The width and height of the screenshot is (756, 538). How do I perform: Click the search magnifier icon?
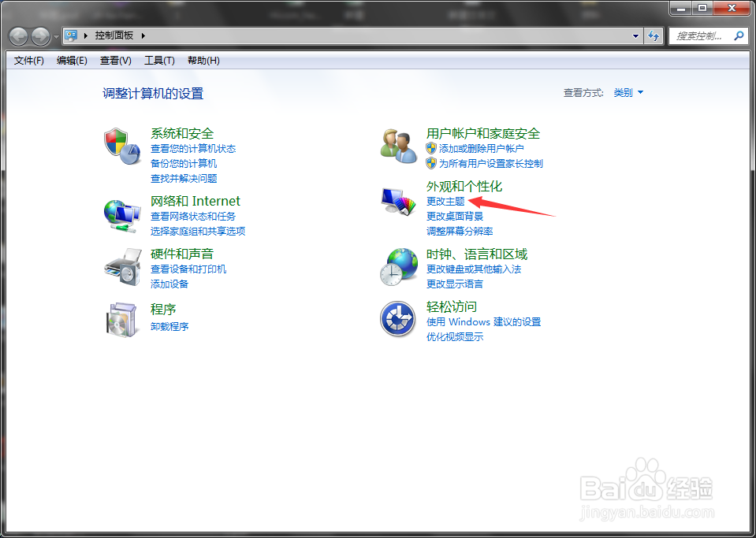(737, 35)
